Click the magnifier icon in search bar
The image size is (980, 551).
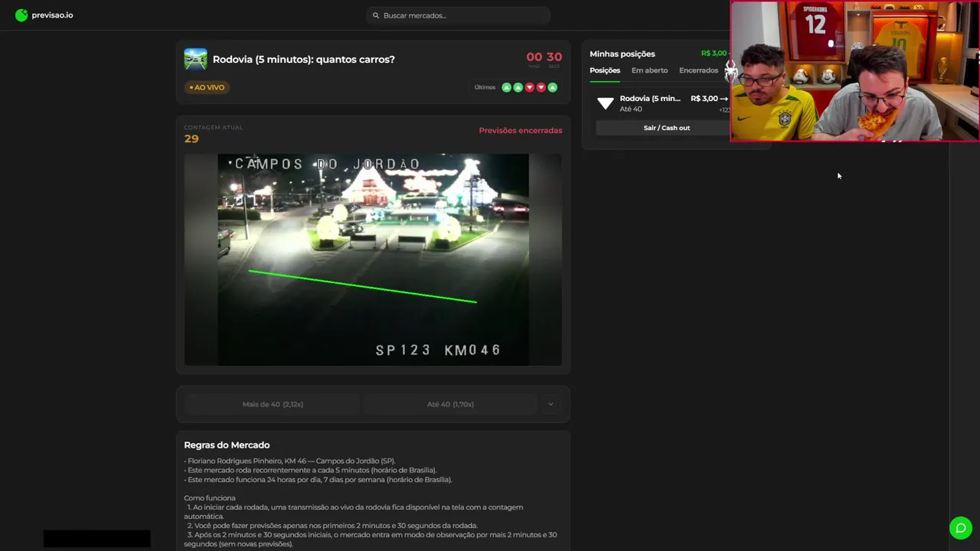pyautogui.click(x=376, y=15)
